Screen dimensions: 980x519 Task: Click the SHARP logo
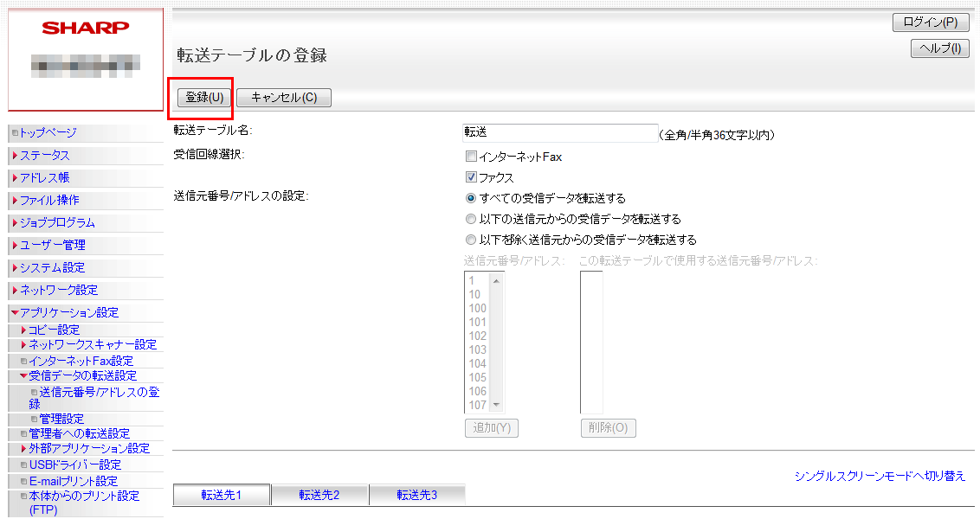click(x=86, y=28)
